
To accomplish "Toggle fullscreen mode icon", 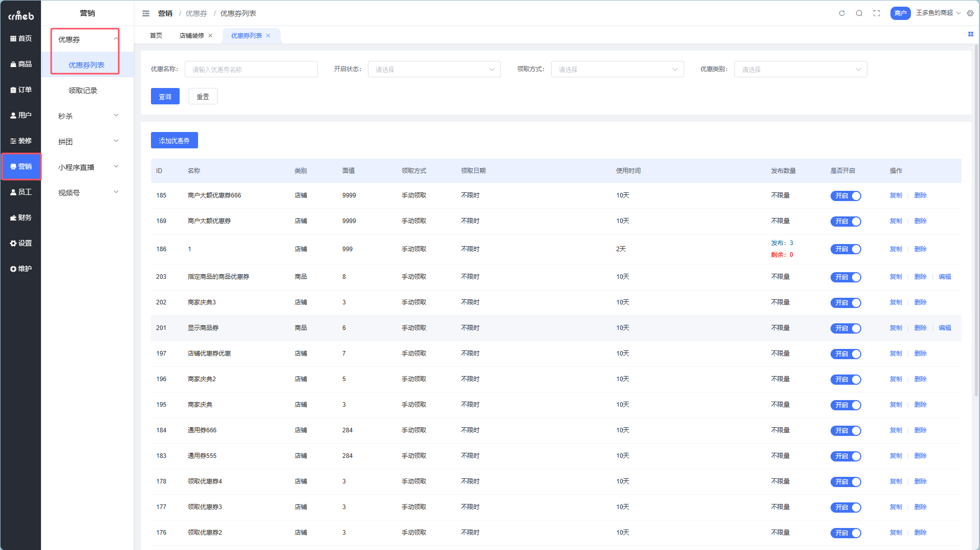I will [877, 13].
